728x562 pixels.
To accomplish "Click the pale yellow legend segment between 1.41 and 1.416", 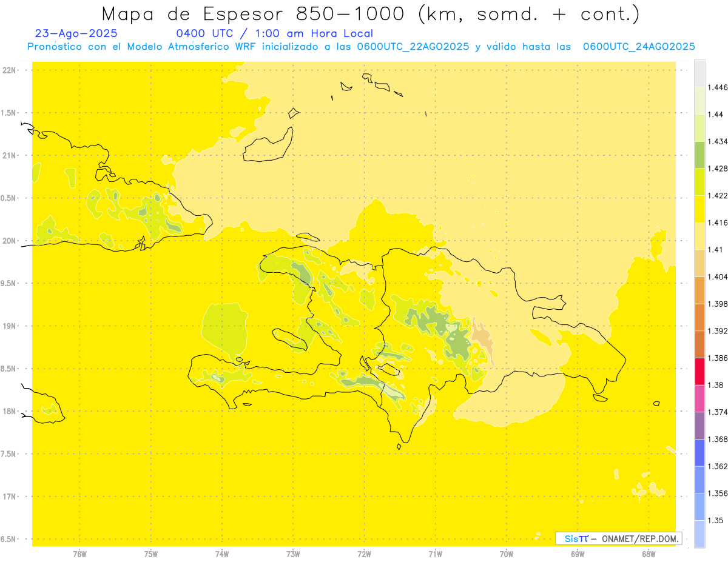I will click(699, 236).
